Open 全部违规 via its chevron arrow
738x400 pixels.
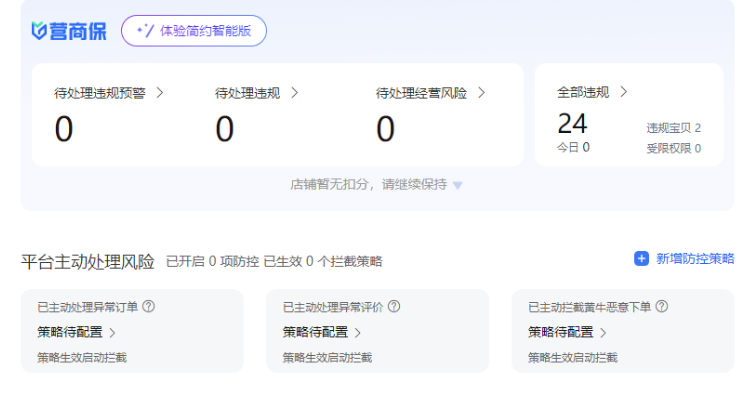[x=624, y=92]
